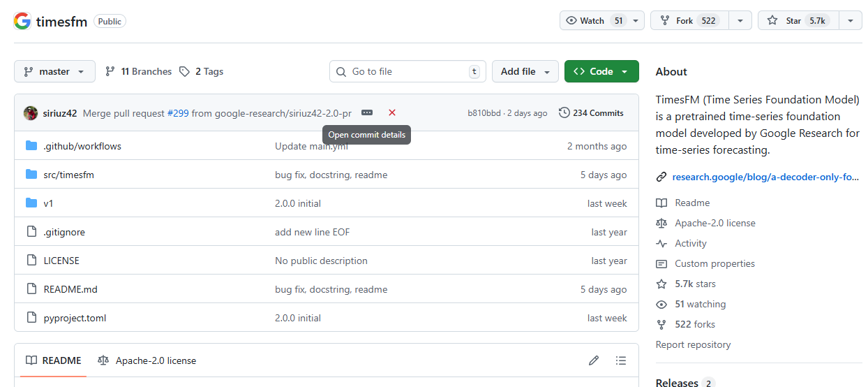Open 'No public description' commit message
Screen dimensions: 868x387
[321, 261]
